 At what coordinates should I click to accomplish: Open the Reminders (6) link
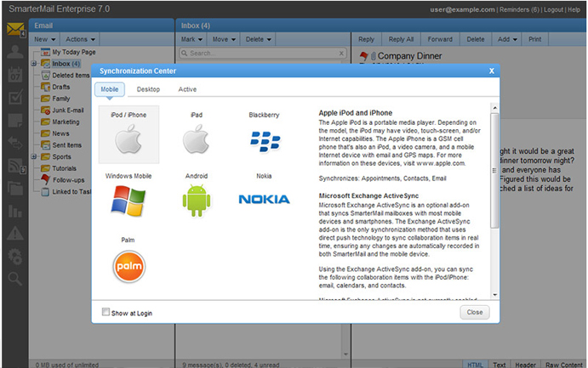pyautogui.click(x=519, y=9)
